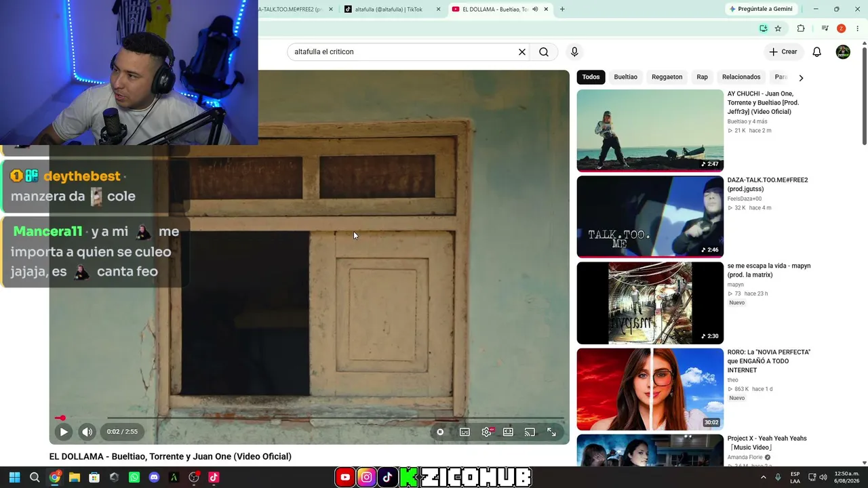This screenshot has height=488, width=868.
Task: Mute the EL DOLLAMA tab audio
Action: click(x=535, y=9)
